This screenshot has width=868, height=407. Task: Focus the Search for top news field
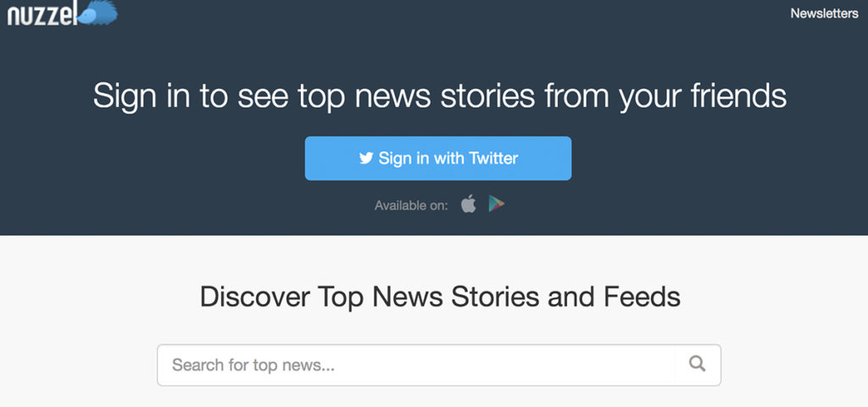coord(415,365)
